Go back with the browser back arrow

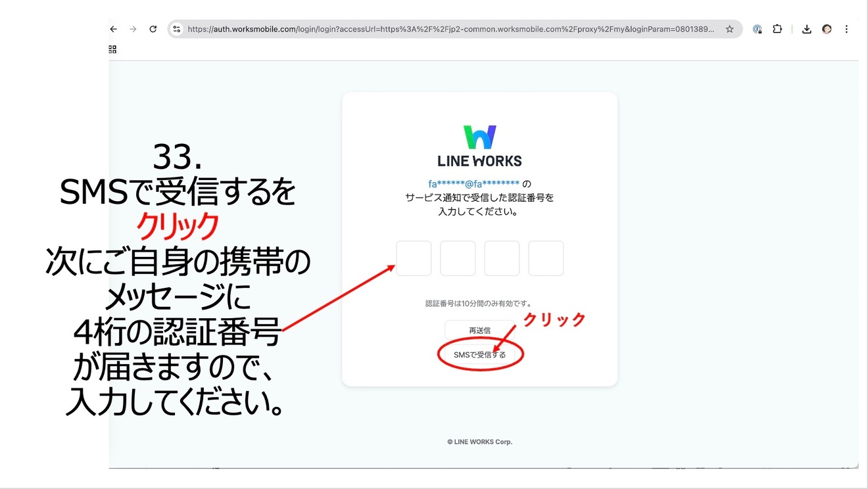[113, 29]
